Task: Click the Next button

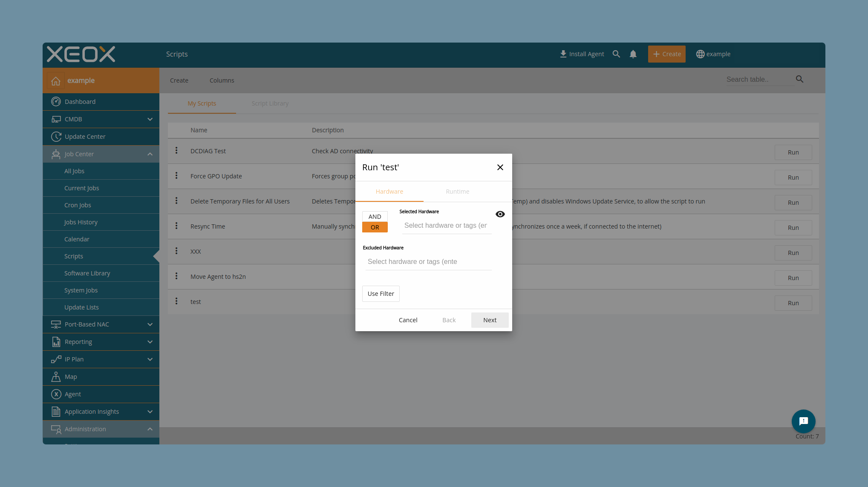Action: point(490,320)
